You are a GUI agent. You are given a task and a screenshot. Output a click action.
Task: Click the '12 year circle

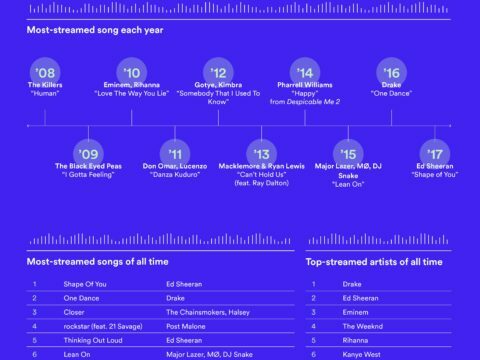click(x=218, y=73)
